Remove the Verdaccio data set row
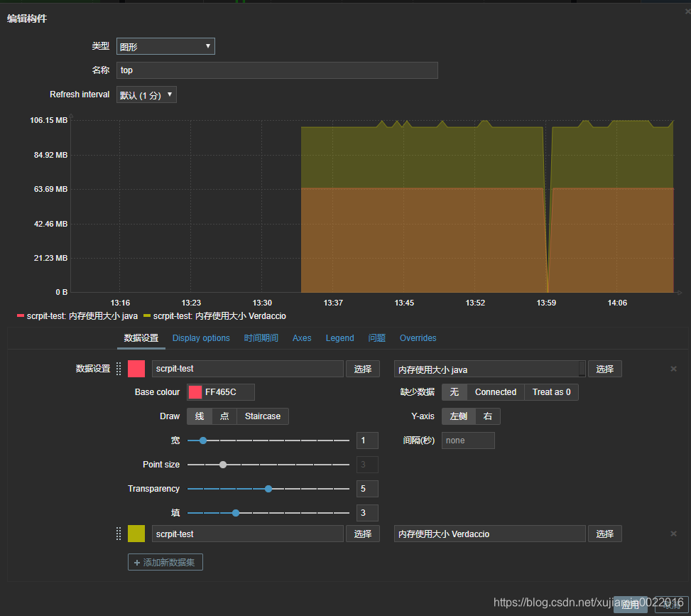Screen dimensions: 691x616 coord(673,534)
